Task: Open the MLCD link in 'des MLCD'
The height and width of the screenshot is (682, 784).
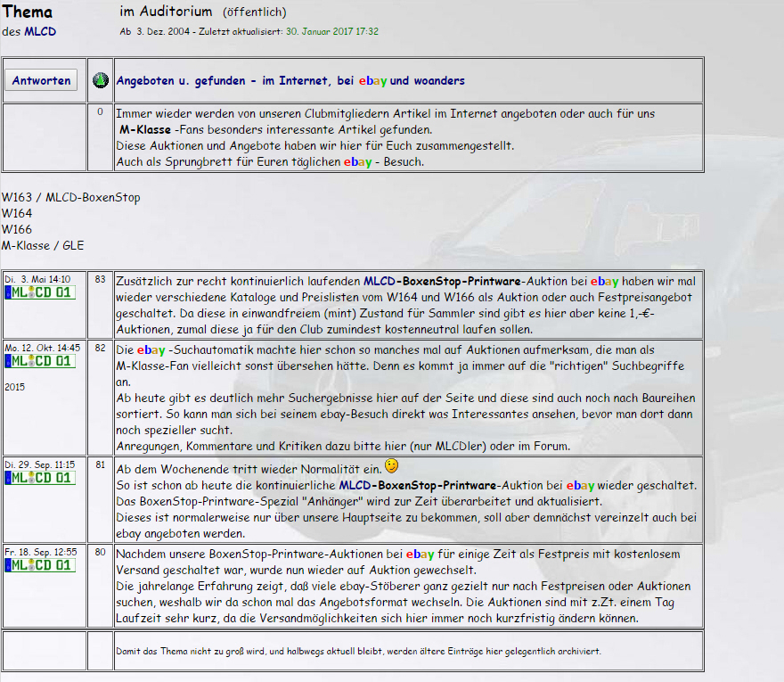Action: 40,31
